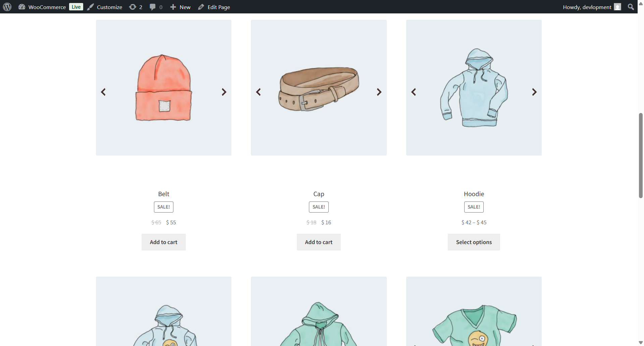The image size is (644, 346).
Task: Click the user avatar icon
Action: click(x=618, y=7)
